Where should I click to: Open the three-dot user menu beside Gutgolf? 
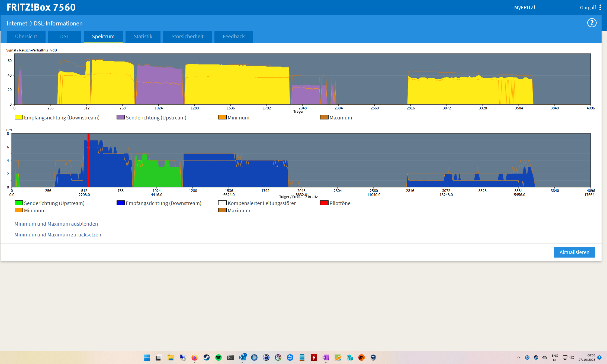click(600, 8)
